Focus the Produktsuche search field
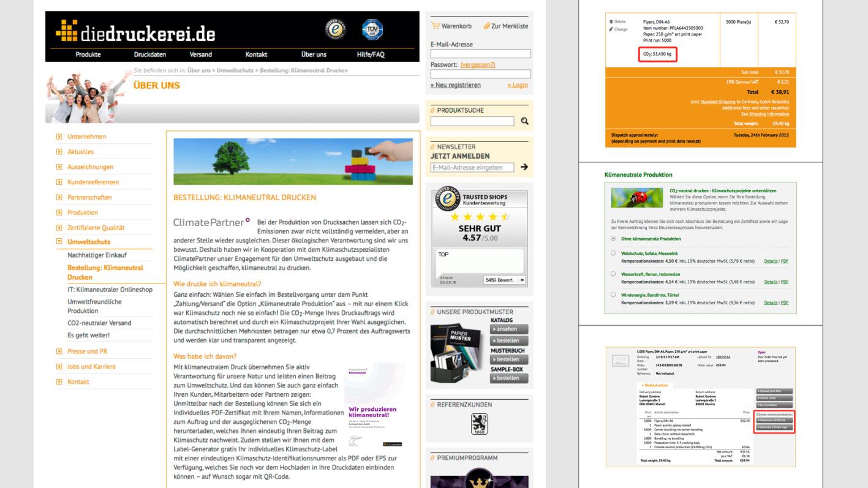The width and height of the screenshot is (868, 488). 472,121
